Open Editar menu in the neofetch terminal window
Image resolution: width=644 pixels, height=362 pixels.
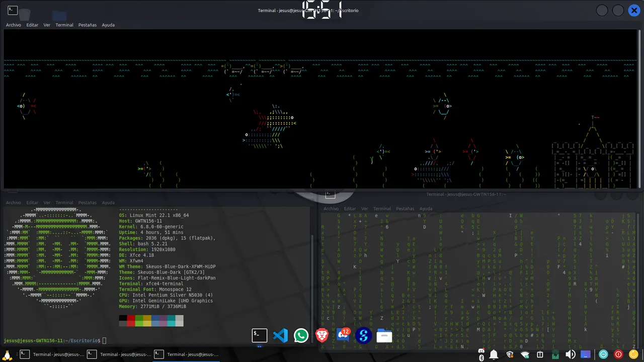(x=32, y=203)
